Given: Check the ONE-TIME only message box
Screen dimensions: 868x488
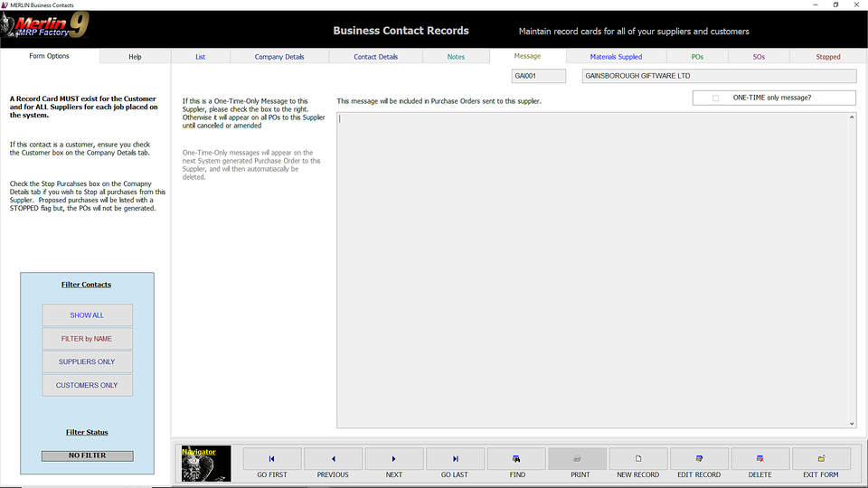Looking at the screenshot, I should click(x=716, y=98).
